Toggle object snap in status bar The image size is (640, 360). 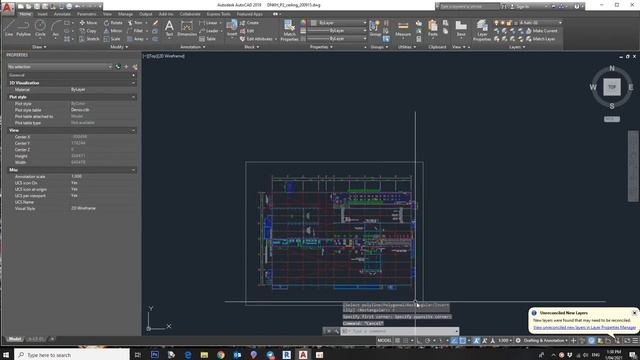coord(462,340)
